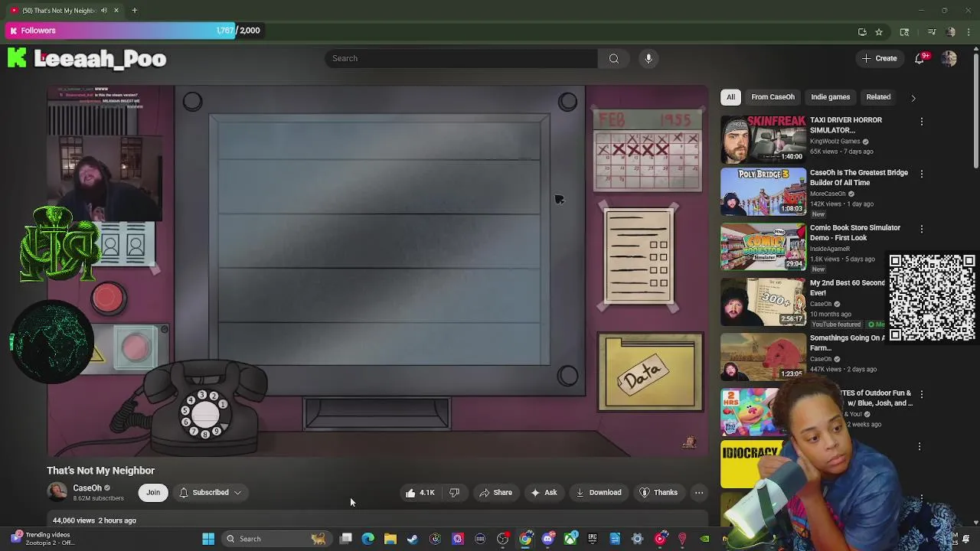Share the video
980x551 pixels.
(x=495, y=493)
